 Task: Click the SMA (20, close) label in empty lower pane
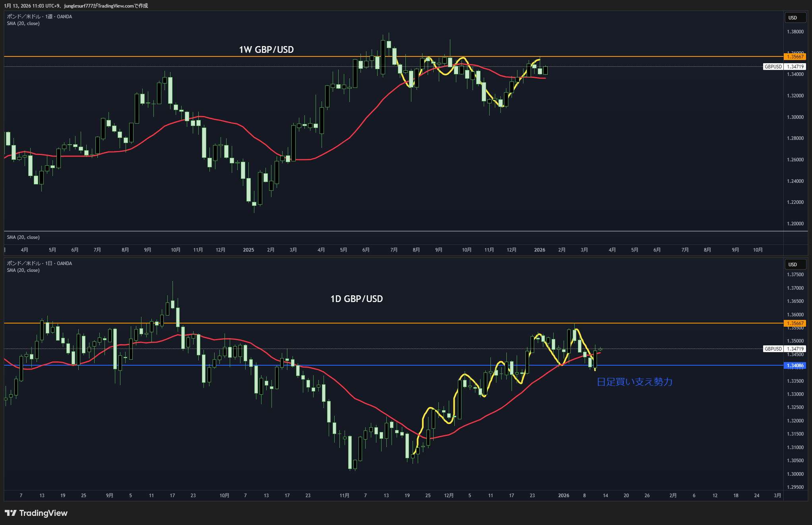[x=23, y=237]
